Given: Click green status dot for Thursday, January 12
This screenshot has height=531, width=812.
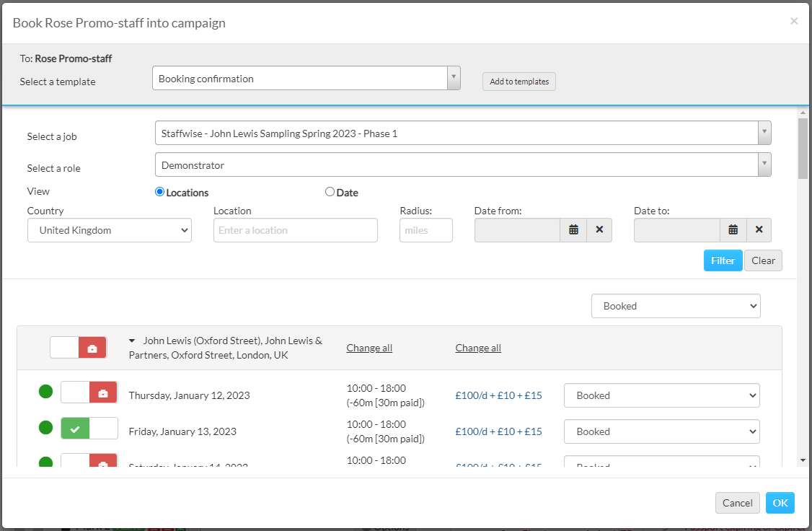Looking at the screenshot, I should [x=45, y=392].
